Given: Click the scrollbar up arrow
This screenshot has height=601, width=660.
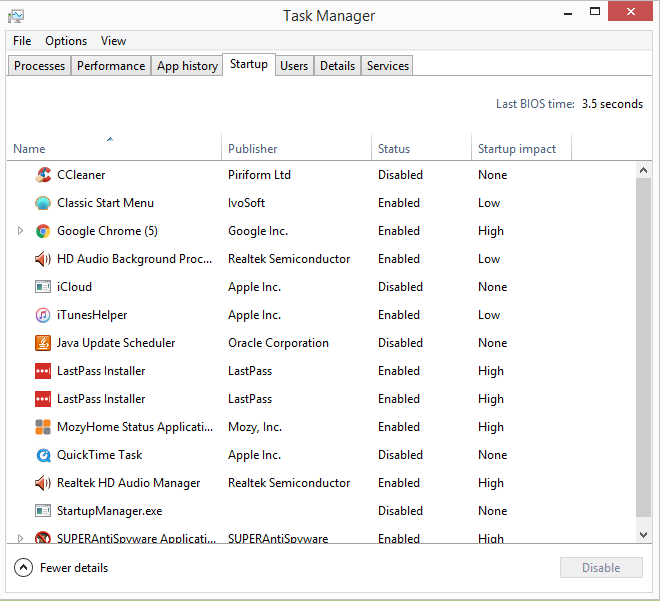Looking at the screenshot, I should pos(643,170).
